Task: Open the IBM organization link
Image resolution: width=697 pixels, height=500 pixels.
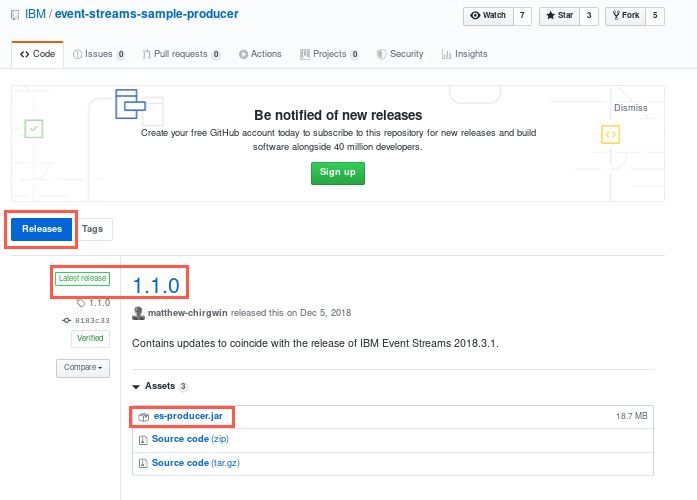Action: click(x=35, y=14)
